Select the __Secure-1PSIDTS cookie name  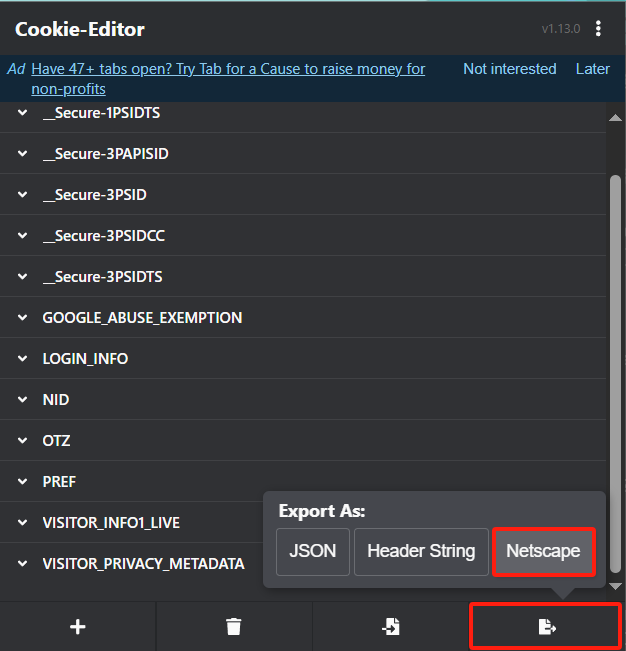[101, 113]
